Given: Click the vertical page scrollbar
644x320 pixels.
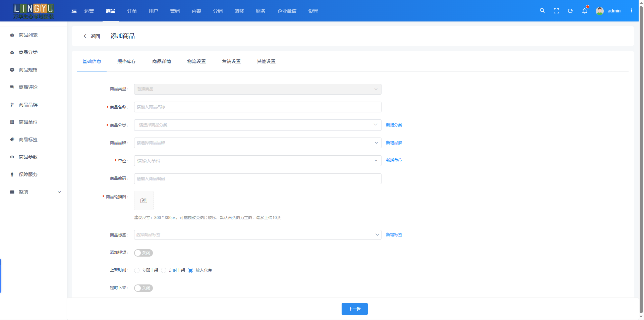Looking at the screenshot, I should pos(641,158).
